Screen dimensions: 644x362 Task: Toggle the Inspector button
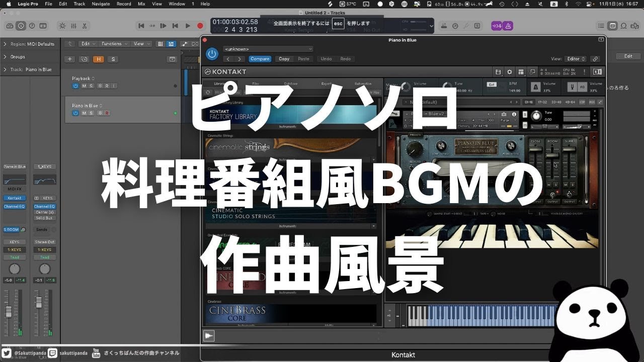[x=21, y=26]
